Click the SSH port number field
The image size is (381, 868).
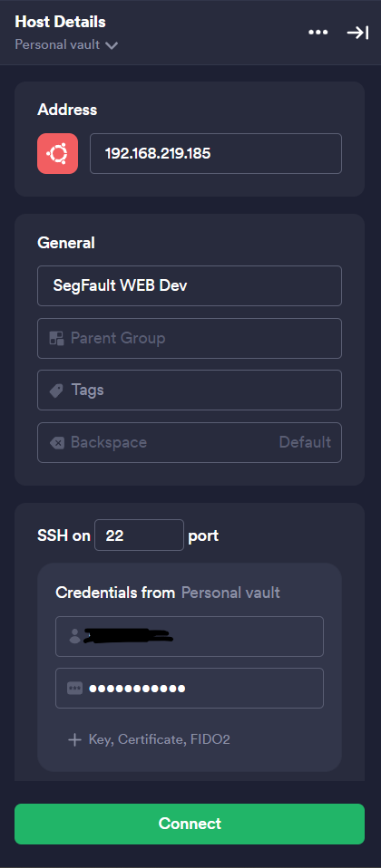[139, 535]
